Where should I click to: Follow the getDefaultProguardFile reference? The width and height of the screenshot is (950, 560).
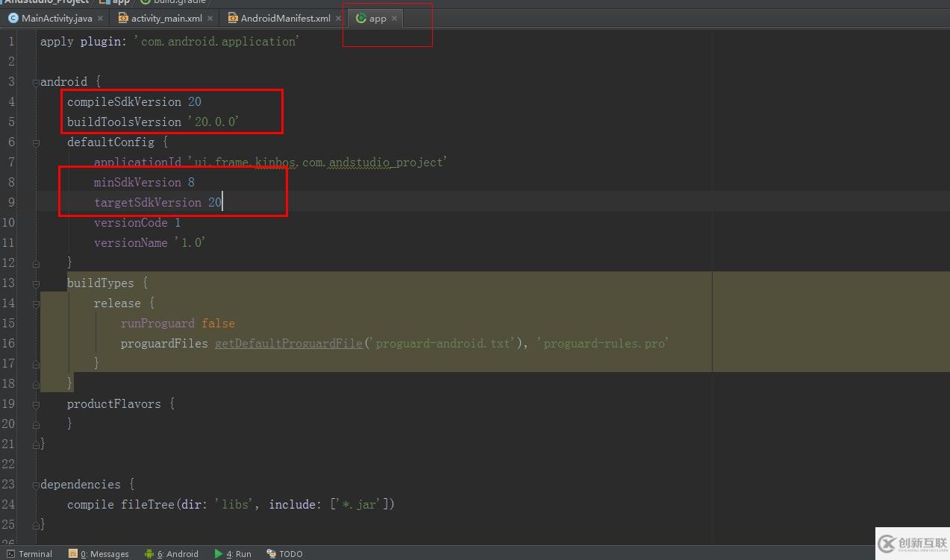289,344
